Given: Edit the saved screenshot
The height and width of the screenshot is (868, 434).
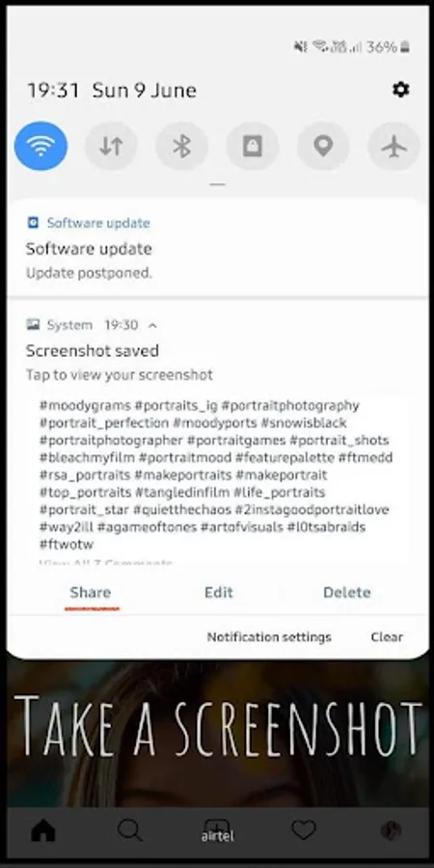Looking at the screenshot, I should [219, 592].
